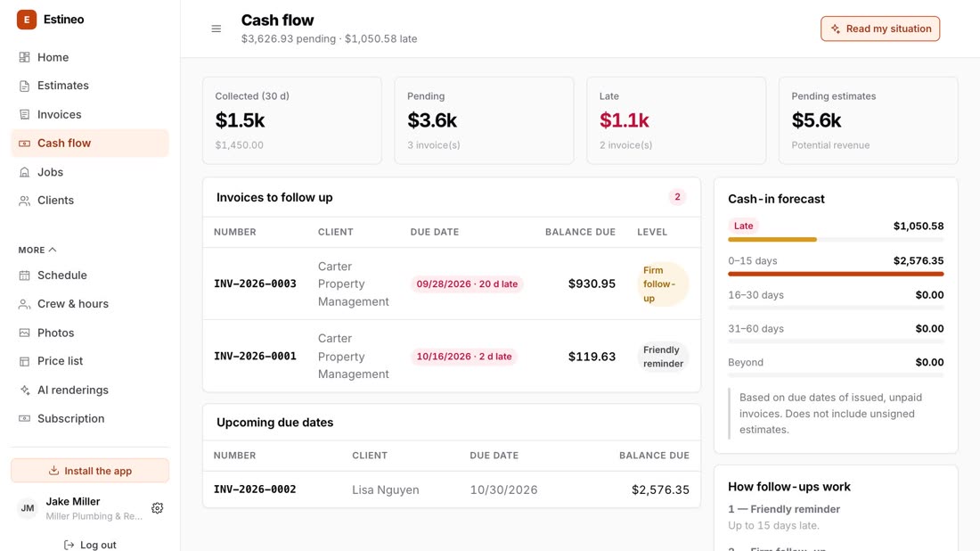
Task: Open invoice INV-2026-0001
Action: 255,357
